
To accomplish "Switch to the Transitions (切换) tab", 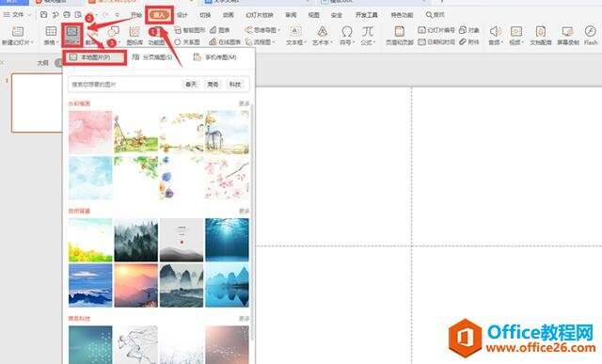I will click(x=205, y=15).
